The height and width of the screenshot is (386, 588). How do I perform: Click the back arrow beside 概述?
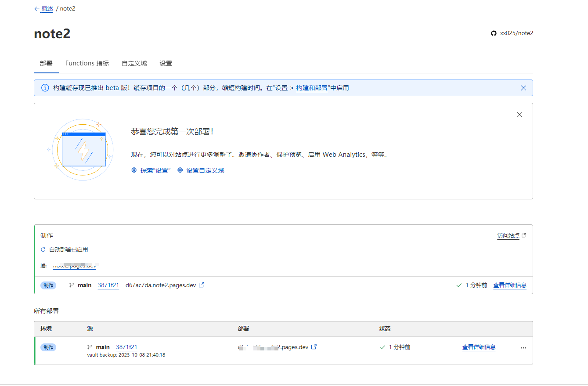36,9
